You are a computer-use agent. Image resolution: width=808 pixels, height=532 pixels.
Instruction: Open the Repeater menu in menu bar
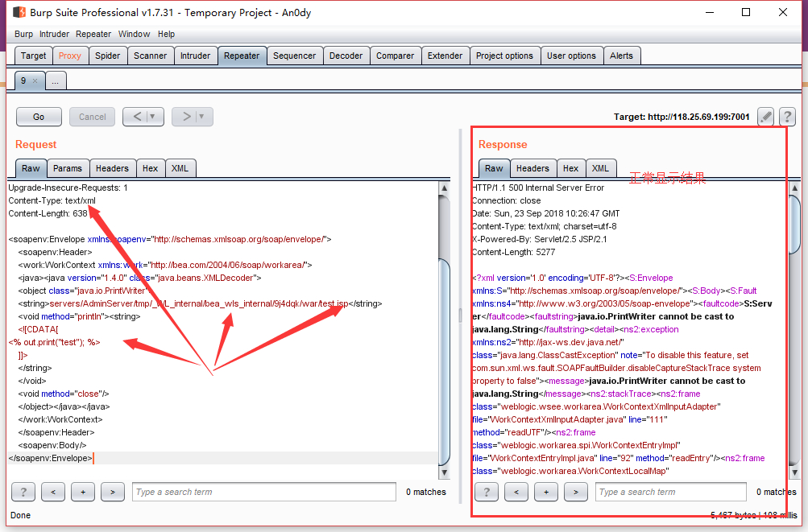point(93,34)
